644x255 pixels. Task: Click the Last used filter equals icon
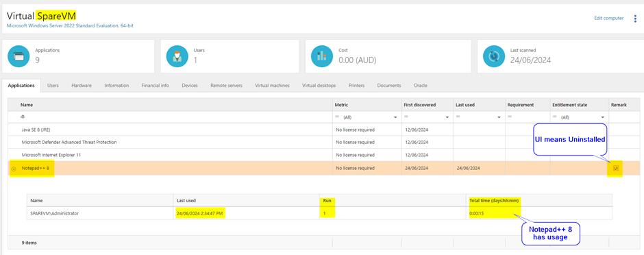[458, 117]
